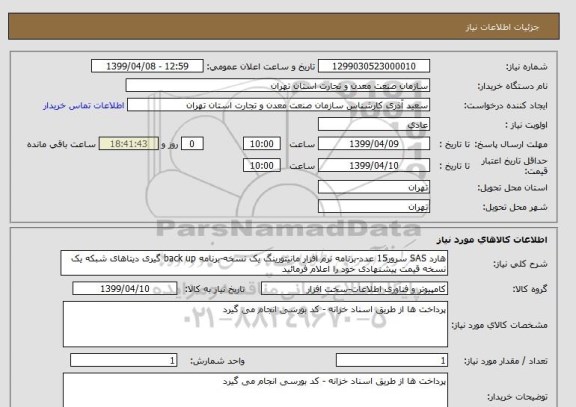Click the label مشخصات کالای مورد نیاز
This screenshot has height=407, width=576.
(500, 325)
